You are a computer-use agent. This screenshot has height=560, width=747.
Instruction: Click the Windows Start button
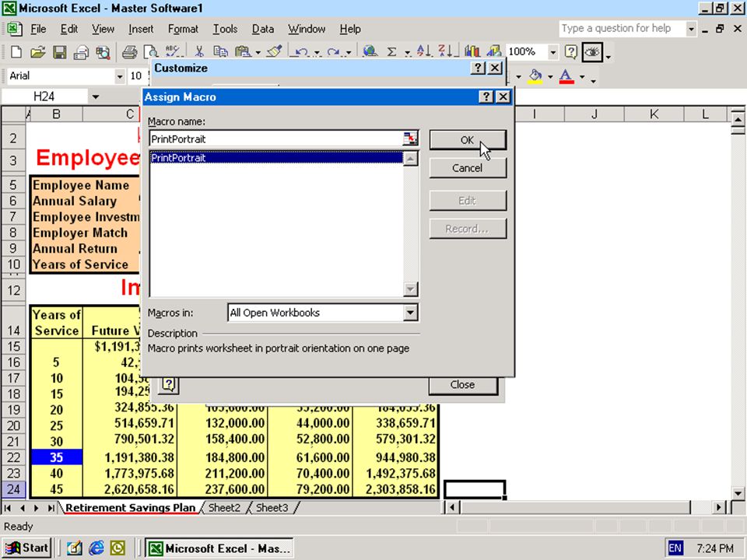tap(27, 548)
